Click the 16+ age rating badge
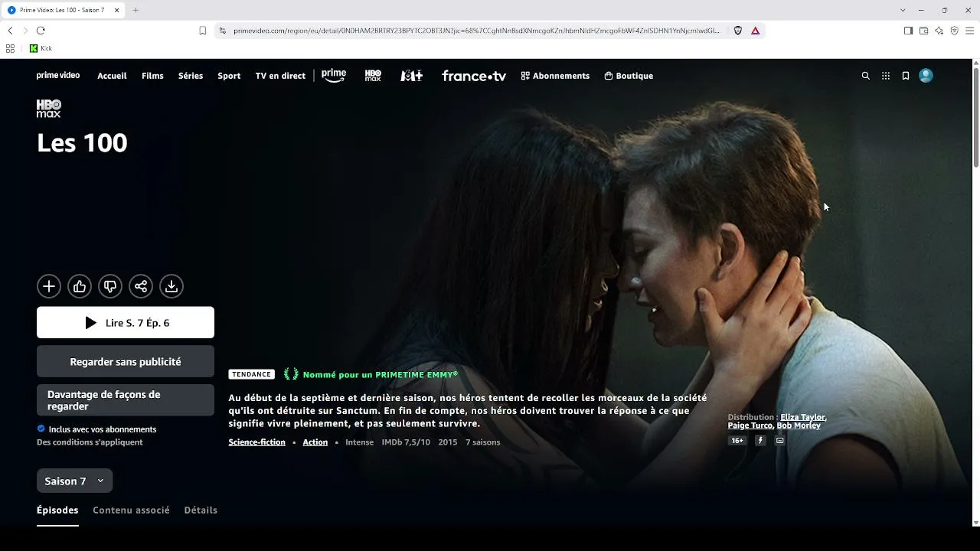Screen dimensions: 980x551 [x=737, y=441]
